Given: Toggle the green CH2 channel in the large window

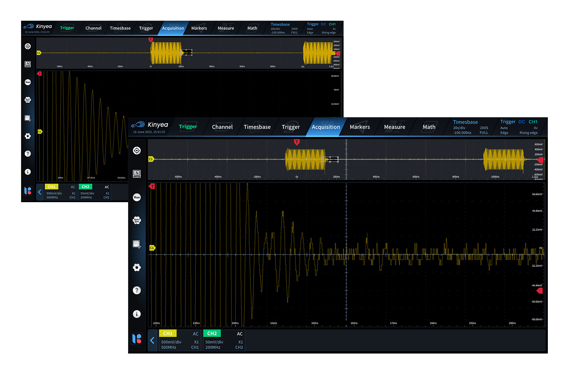Looking at the screenshot, I should click(x=212, y=334).
